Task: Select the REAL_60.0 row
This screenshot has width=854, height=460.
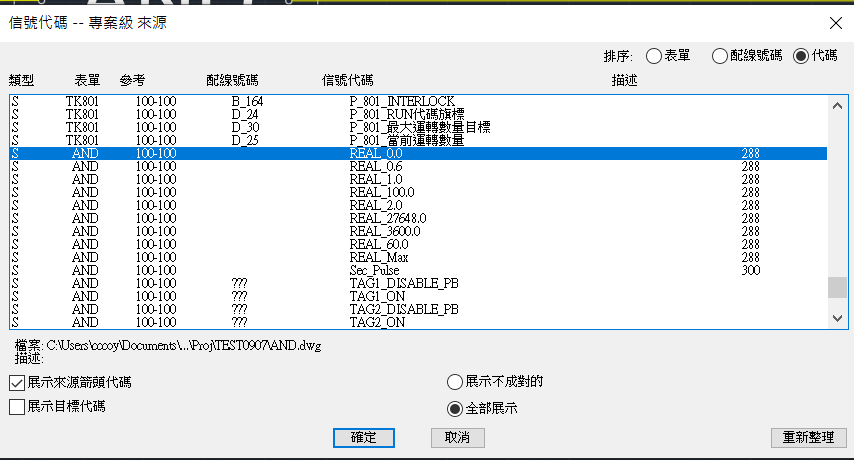Action: 418,245
